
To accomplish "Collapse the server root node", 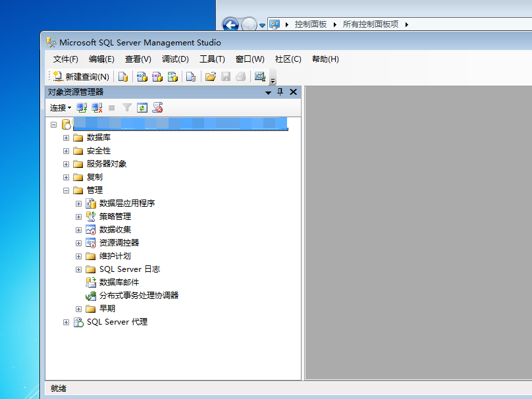I will [x=53, y=124].
